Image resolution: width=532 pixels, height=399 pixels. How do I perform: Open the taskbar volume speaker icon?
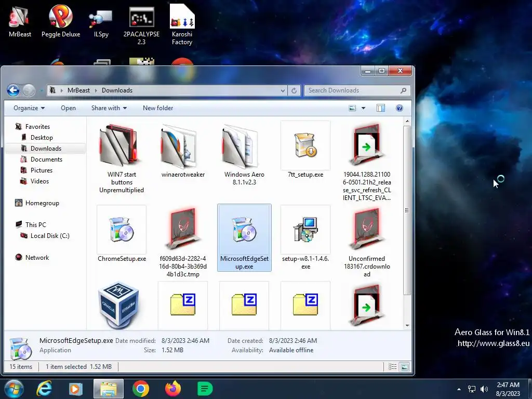tap(484, 389)
